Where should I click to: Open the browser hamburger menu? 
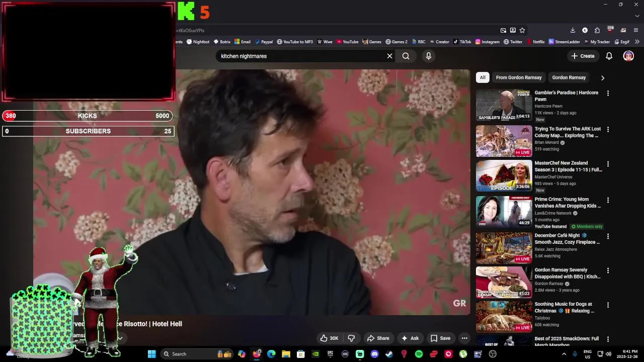636,30
